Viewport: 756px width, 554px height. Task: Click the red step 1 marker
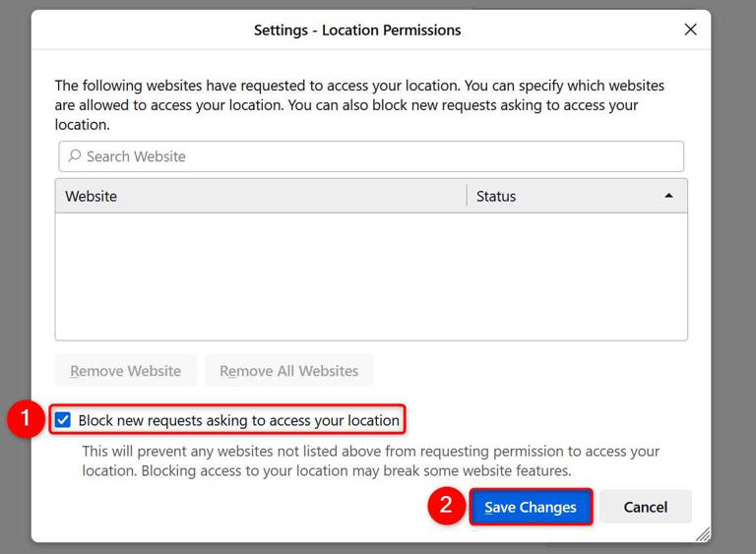pos(24,420)
